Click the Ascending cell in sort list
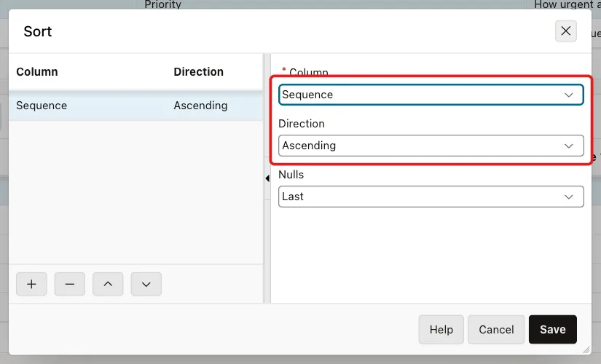 200,106
